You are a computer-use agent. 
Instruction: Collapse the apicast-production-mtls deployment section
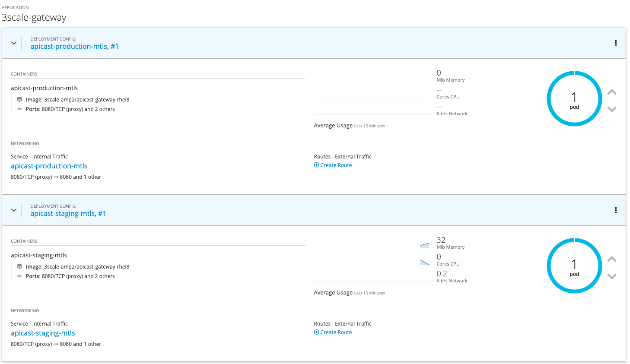coord(14,43)
